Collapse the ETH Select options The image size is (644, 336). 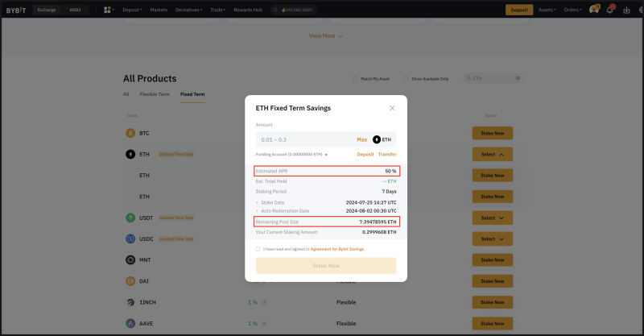tap(493, 155)
